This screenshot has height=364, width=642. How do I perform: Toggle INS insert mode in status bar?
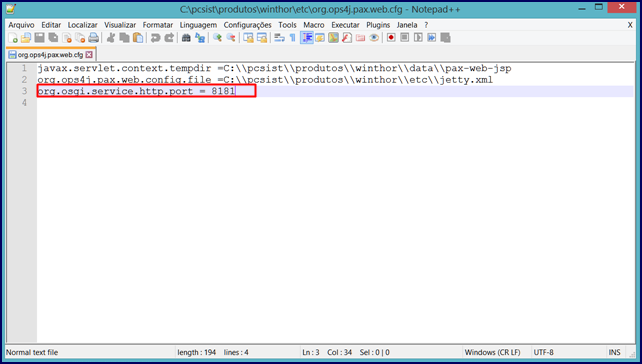614,352
